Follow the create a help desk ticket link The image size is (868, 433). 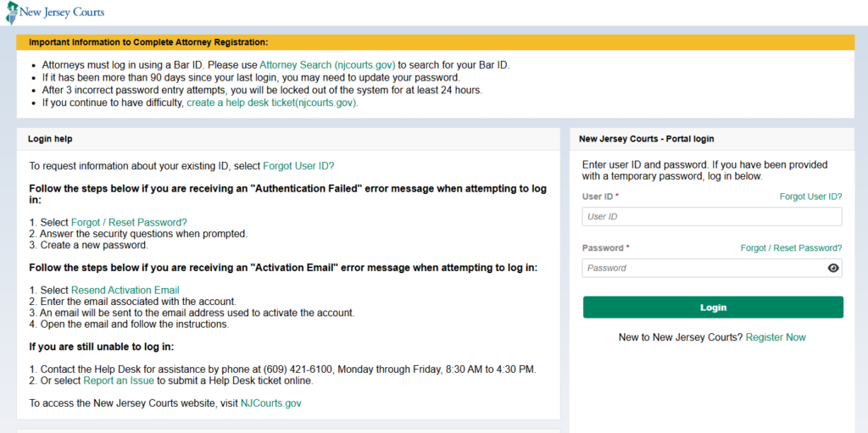click(x=272, y=103)
